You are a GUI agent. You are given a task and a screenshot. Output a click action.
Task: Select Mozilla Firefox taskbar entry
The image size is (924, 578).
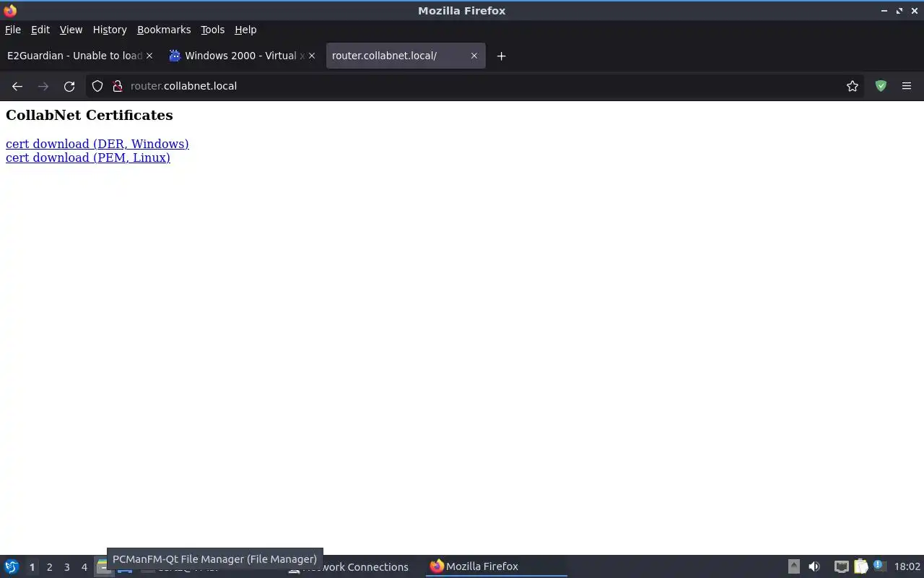497,567
